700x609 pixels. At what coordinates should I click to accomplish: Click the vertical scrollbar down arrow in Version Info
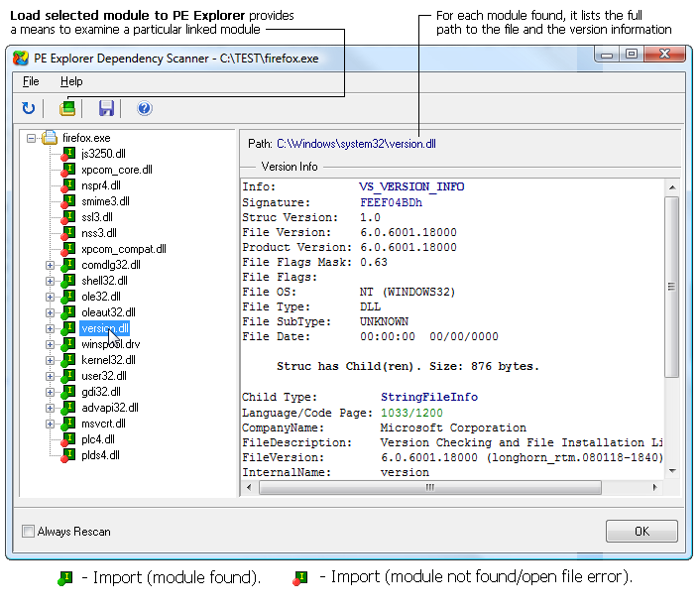coord(671,470)
